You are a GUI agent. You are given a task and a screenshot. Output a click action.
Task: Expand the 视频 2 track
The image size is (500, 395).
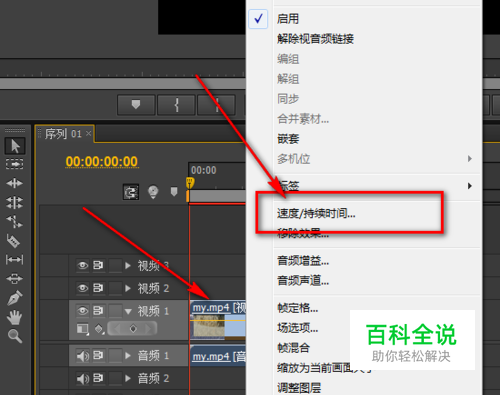128,288
